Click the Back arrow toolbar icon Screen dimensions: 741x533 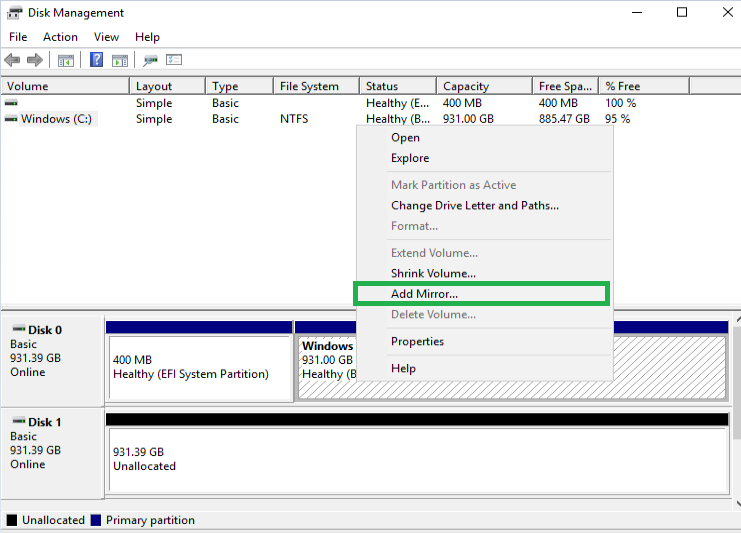(x=13, y=60)
